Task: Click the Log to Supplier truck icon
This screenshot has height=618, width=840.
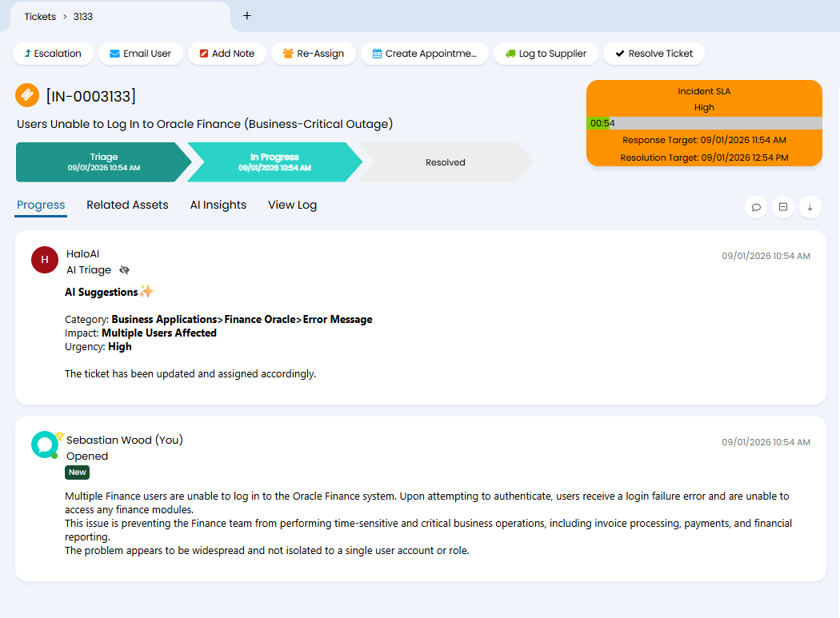Action: (510, 54)
